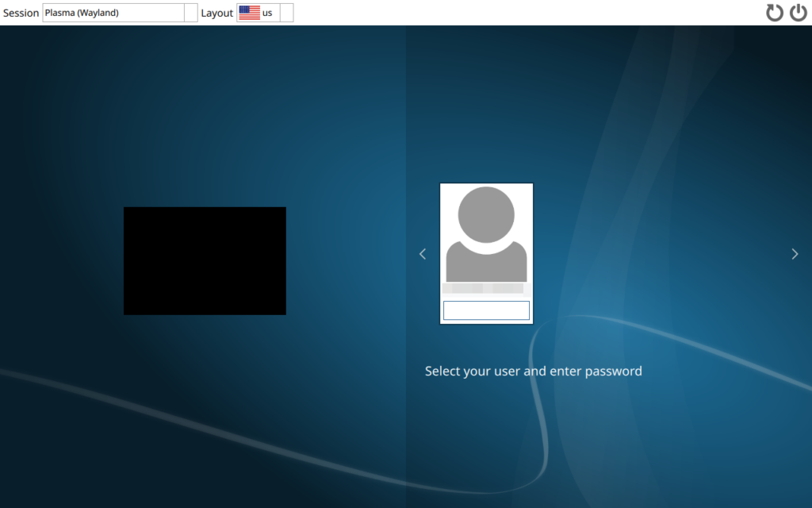This screenshot has width=812, height=508.
Task: Click the empty middle area of top bar
Action: [523, 13]
